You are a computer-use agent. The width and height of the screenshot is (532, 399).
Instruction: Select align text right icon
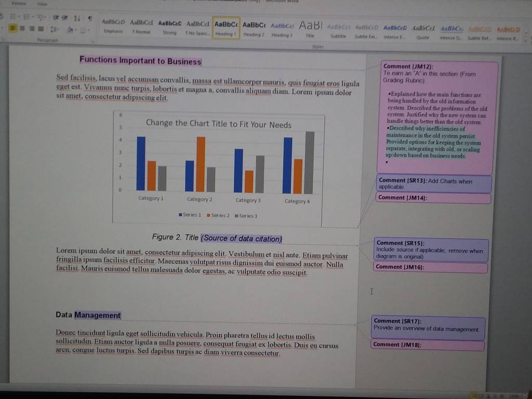coord(32,29)
